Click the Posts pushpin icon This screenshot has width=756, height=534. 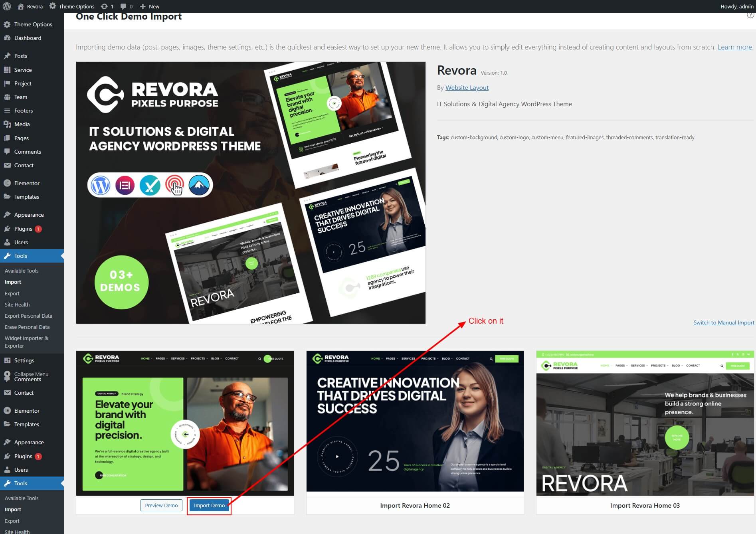7,56
